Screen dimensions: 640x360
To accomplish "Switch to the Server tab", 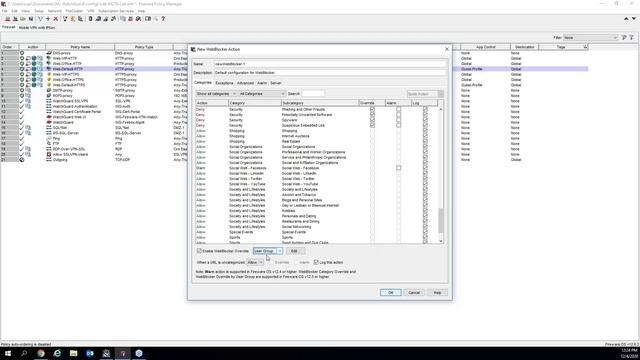I will tap(276, 83).
